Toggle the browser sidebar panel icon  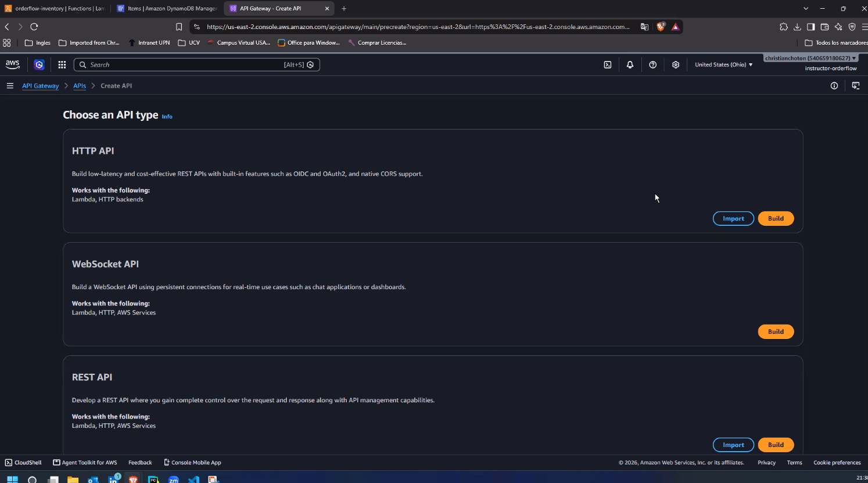pyautogui.click(x=810, y=27)
